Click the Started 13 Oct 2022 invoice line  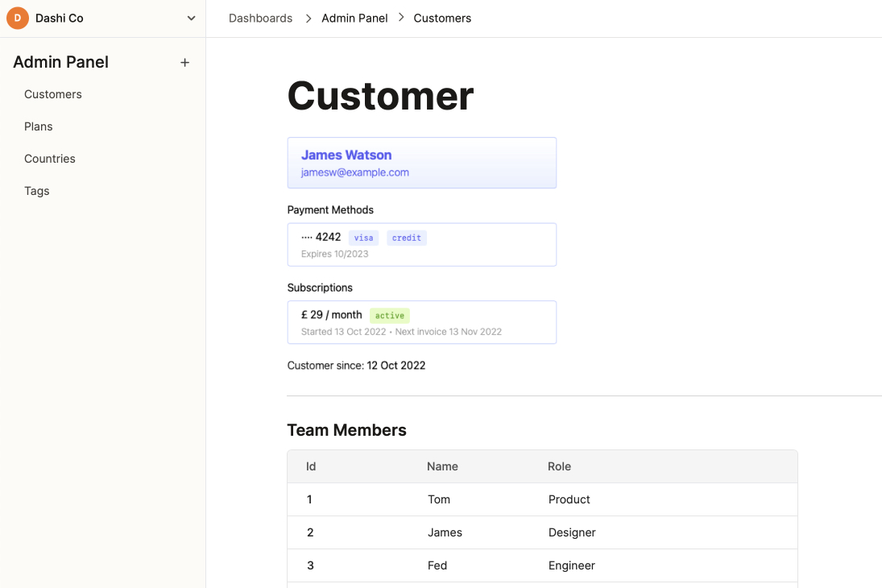click(x=401, y=332)
